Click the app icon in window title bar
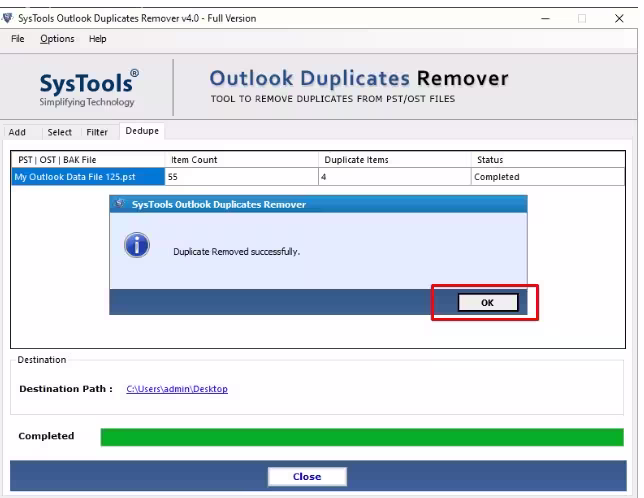This screenshot has height=498, width=644. (x=7, y=18)
